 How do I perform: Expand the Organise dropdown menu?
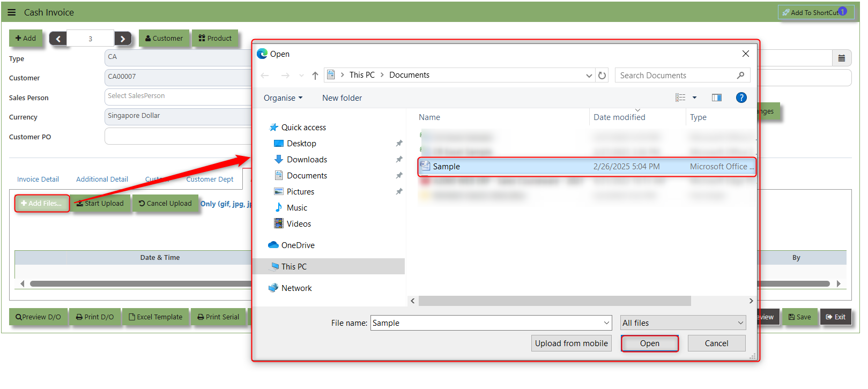pos(283,98)
